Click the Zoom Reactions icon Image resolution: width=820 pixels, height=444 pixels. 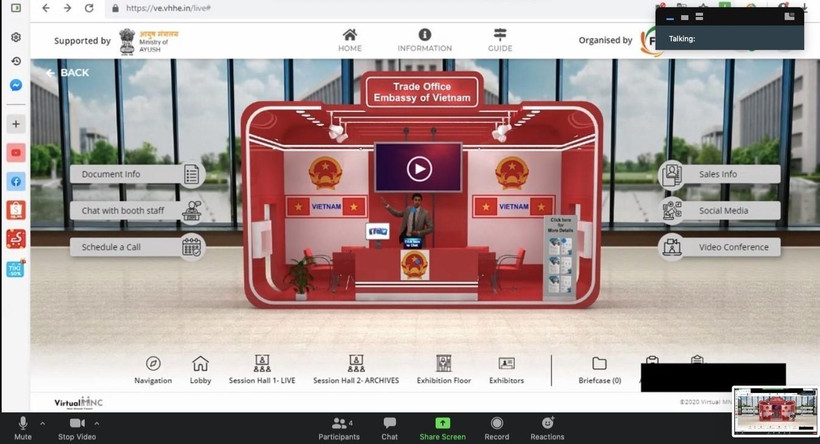[547, 424]
